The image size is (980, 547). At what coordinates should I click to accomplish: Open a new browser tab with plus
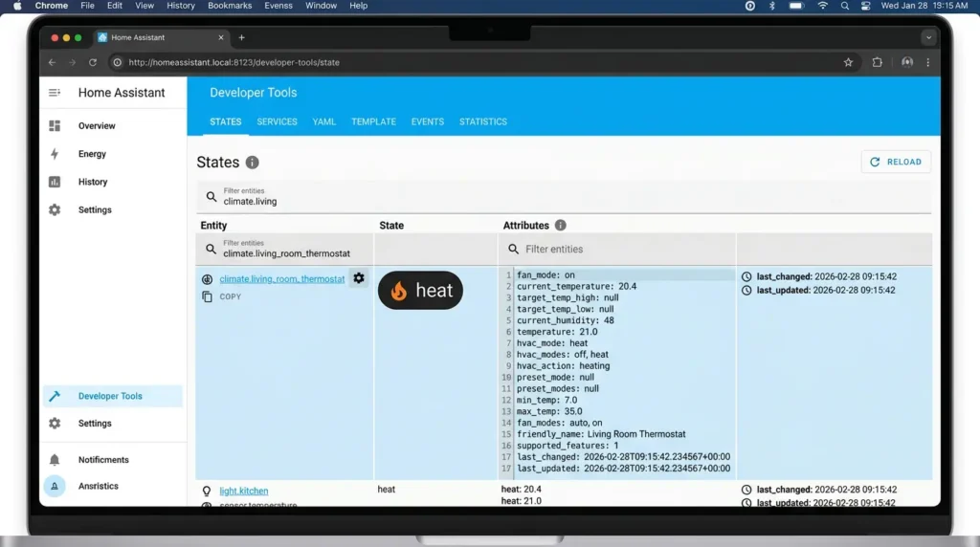click(x=241, y=37)
